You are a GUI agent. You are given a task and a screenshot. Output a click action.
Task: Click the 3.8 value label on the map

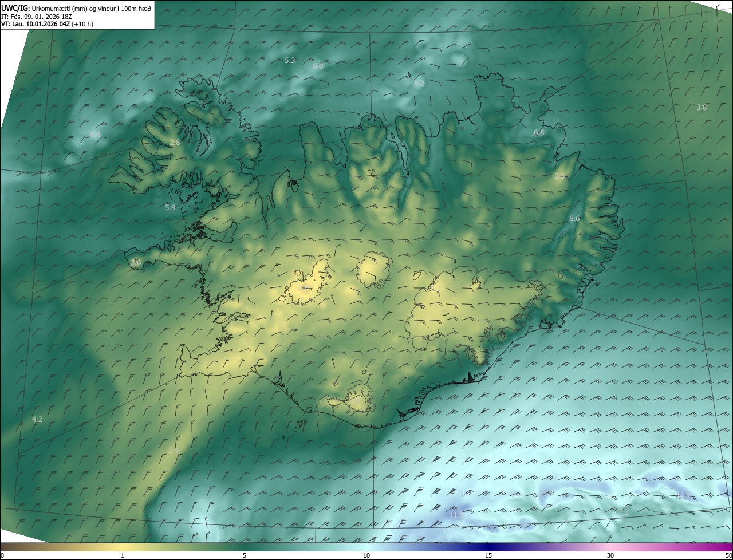click(x=702, y=107)
